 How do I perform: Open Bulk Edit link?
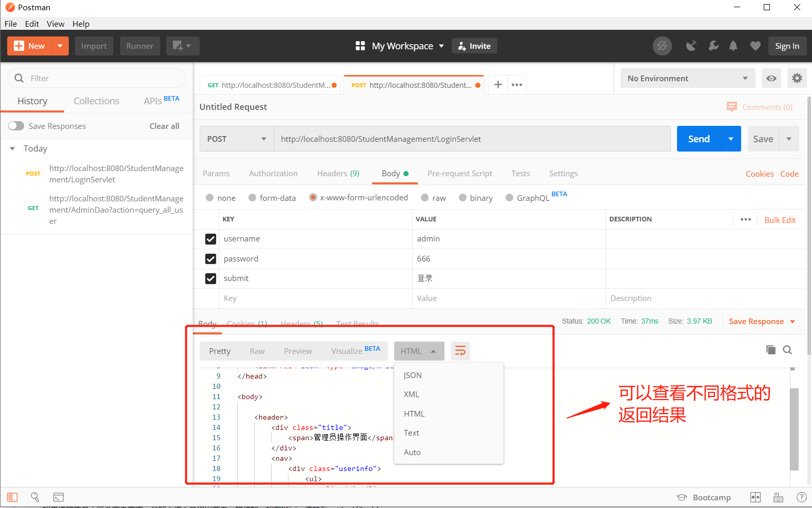780,220
